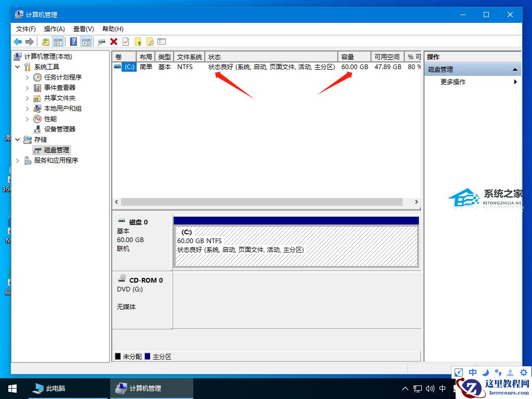532x399 pixels.
Task: Select 服务和应用程序 in the tree
Action: coord(56,160)
